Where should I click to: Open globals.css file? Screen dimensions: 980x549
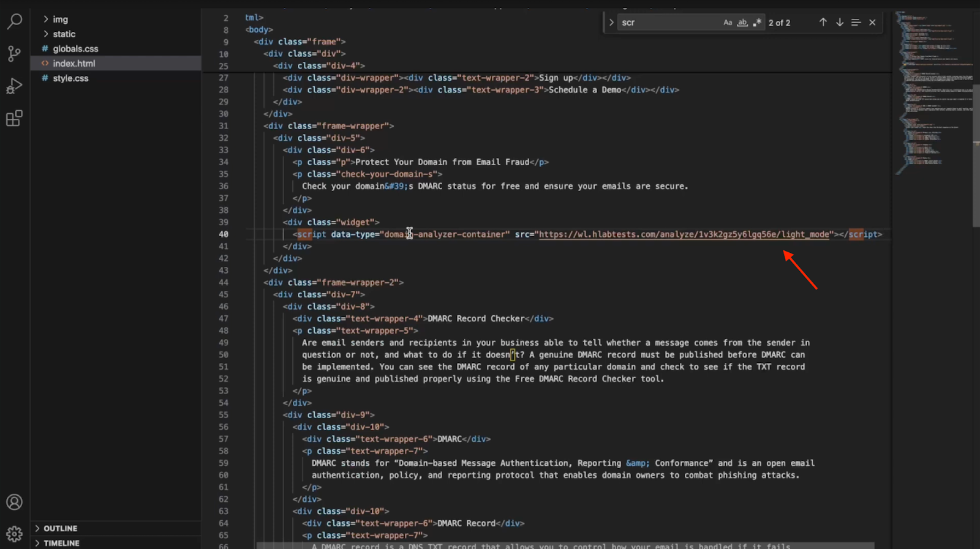(x=116, y=48)
